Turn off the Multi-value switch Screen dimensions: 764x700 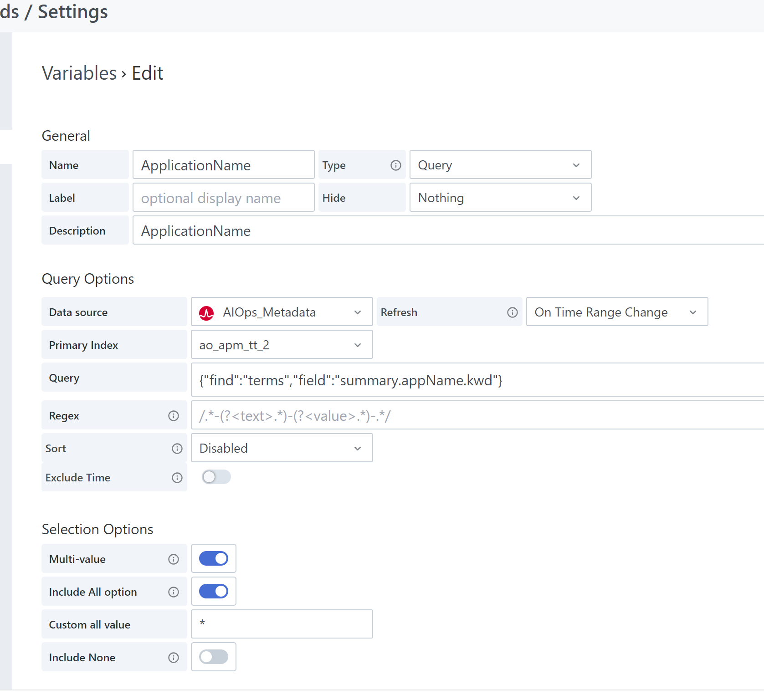coord(213,558)
